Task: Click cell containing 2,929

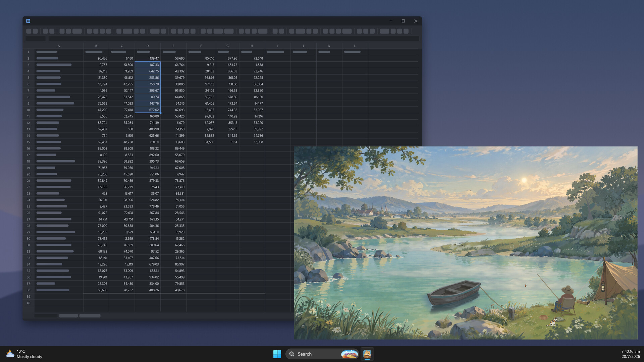Action: tap(122, 239)
